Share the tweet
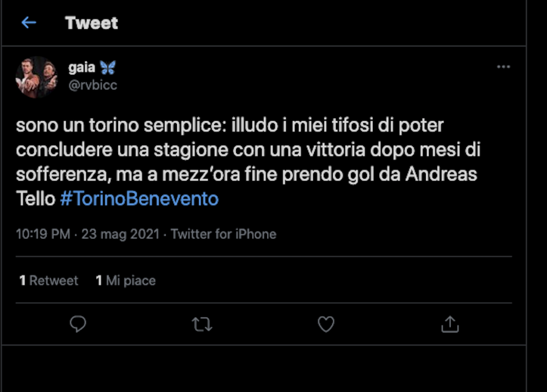This screenshot has height=392, width=547. (450, 324)
